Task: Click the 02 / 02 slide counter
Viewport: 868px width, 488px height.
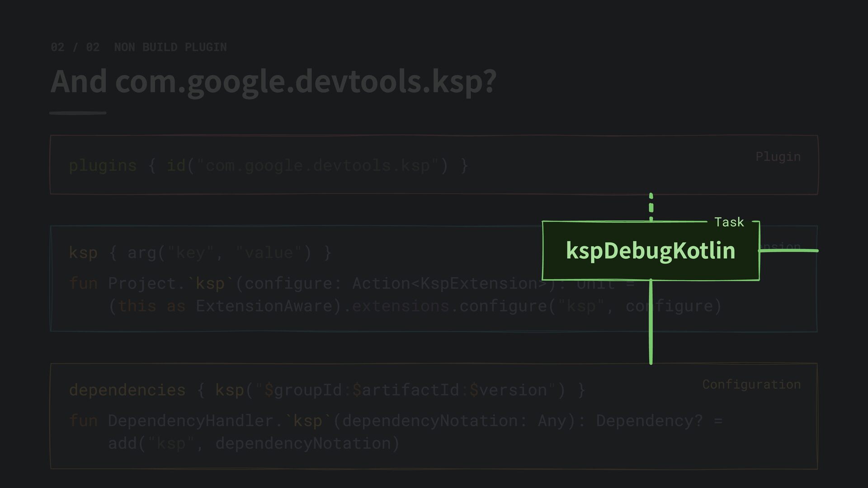Action: (x=75, y=47)
